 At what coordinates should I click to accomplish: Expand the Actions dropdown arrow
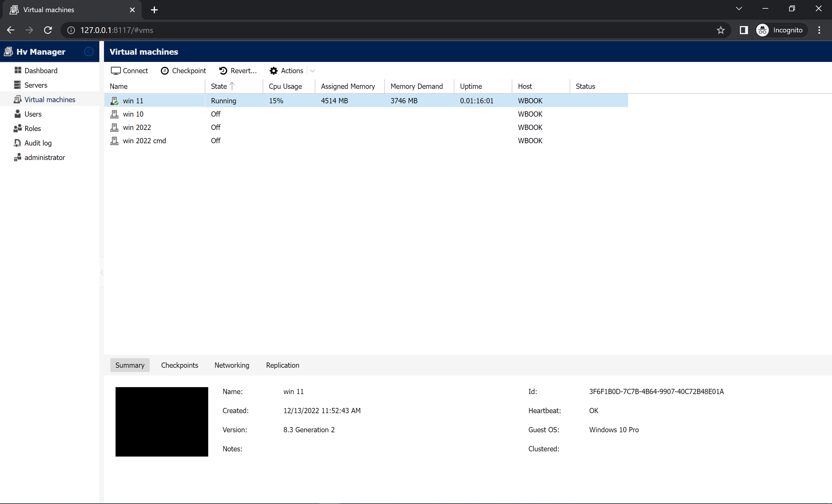pos(312,71)
